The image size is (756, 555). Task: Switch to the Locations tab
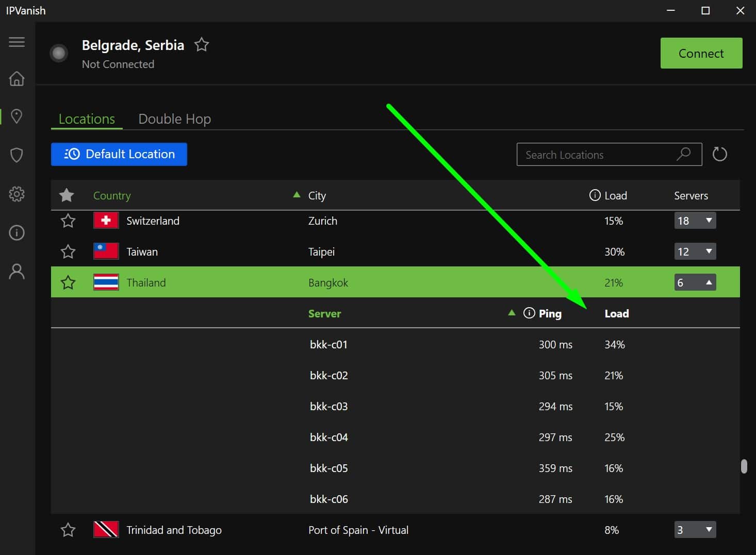[87, 119]
